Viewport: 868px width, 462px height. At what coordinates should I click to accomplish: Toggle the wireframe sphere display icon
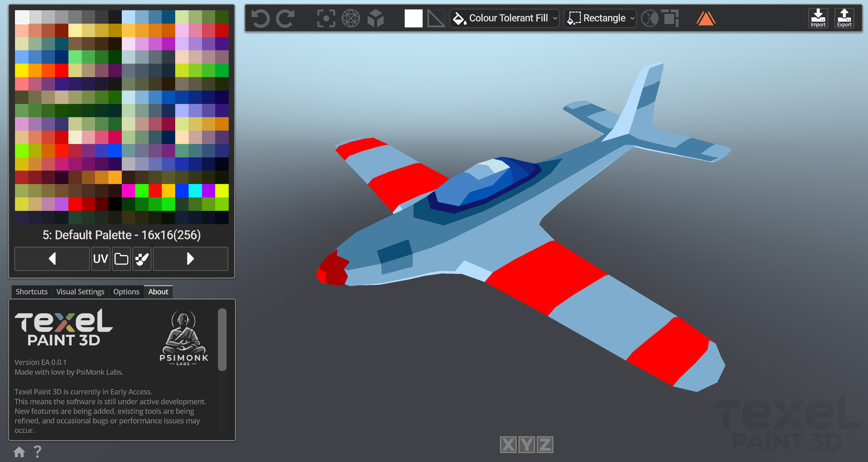[351, 18]
